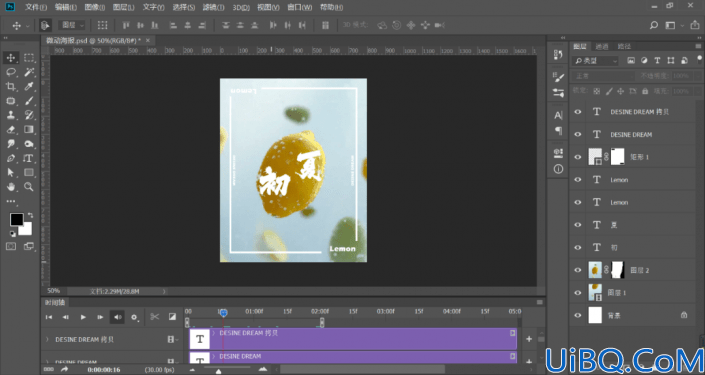Click the 50% zoom level field
Screen dimensions: 705x375
[x=54, y=291]
